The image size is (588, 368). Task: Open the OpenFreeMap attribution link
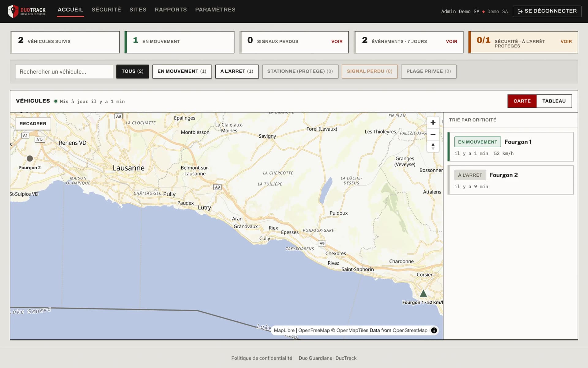[314, 330]
